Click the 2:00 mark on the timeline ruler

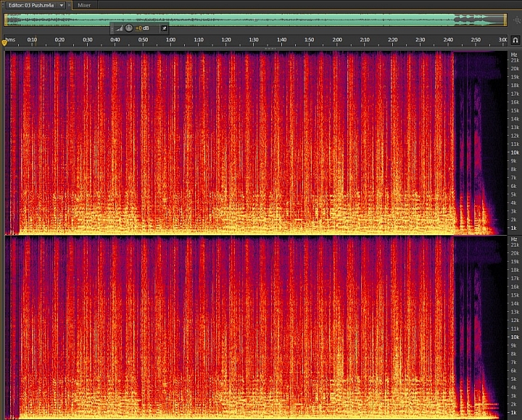[x=337, y=40]
